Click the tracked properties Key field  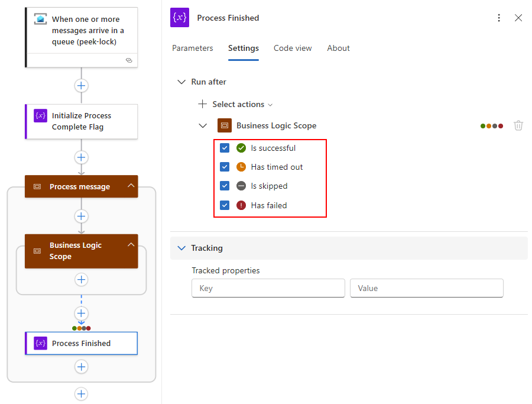(x=268, y=288)
